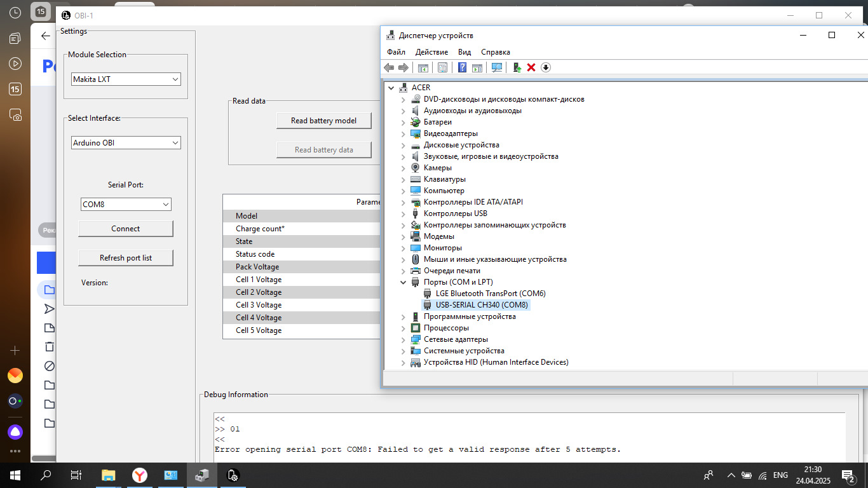Open the Вид menu in Device Manager
Screen dimensions: 868x488
(465, 52)
